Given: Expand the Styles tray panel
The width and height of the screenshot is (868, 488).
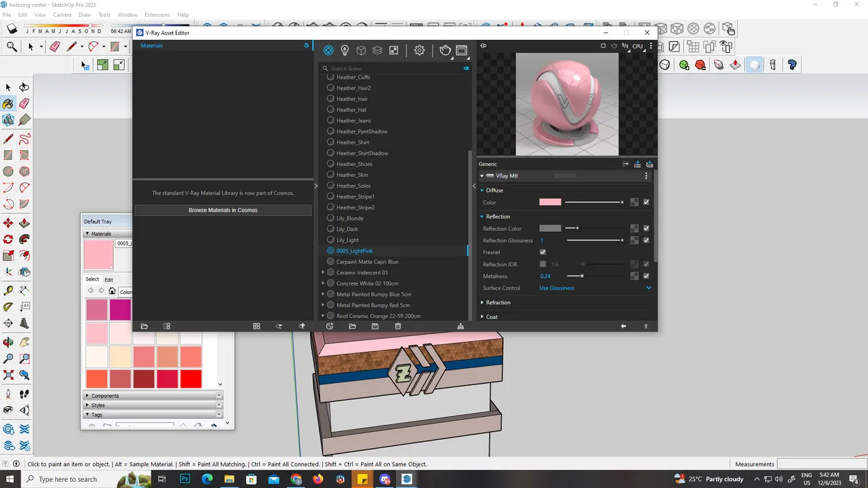Looking at the screenshot, I should (x=87, y=405).
